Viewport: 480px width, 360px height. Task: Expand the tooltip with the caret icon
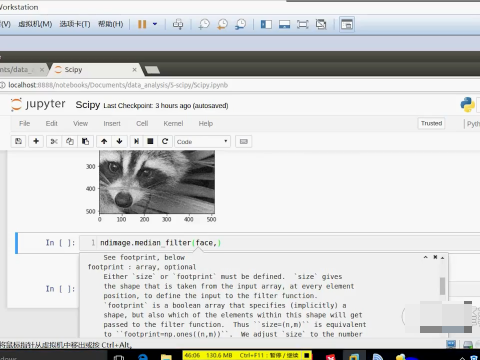425,257
